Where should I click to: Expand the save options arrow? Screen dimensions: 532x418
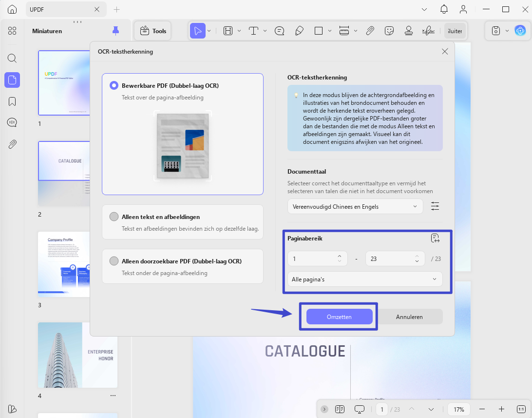(x=507, y=31)
